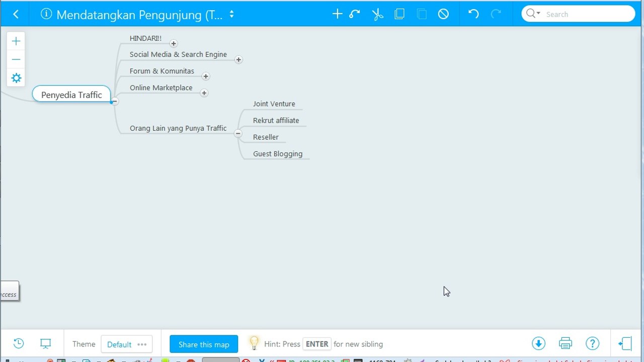Screen dimensions: 644x362
Task: Add a new node with plus icon
Action: (x=337, y=14)
